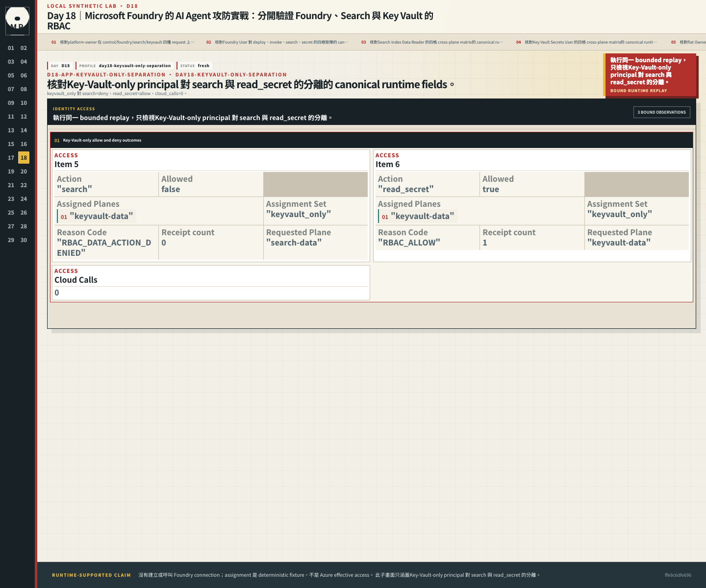Go to day 15

point(11,144)
